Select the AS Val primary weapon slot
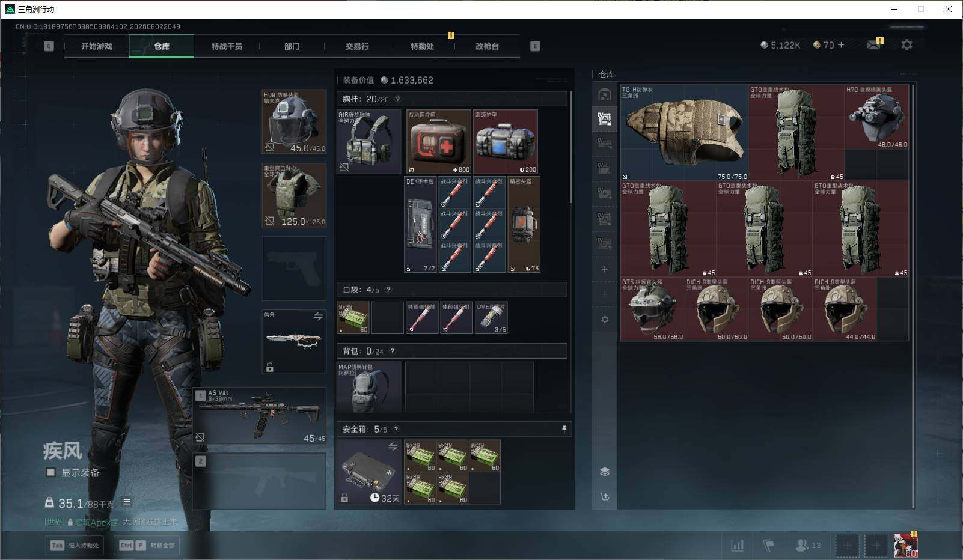Viewport: 963px width, 560px height. tap(260, 416)
